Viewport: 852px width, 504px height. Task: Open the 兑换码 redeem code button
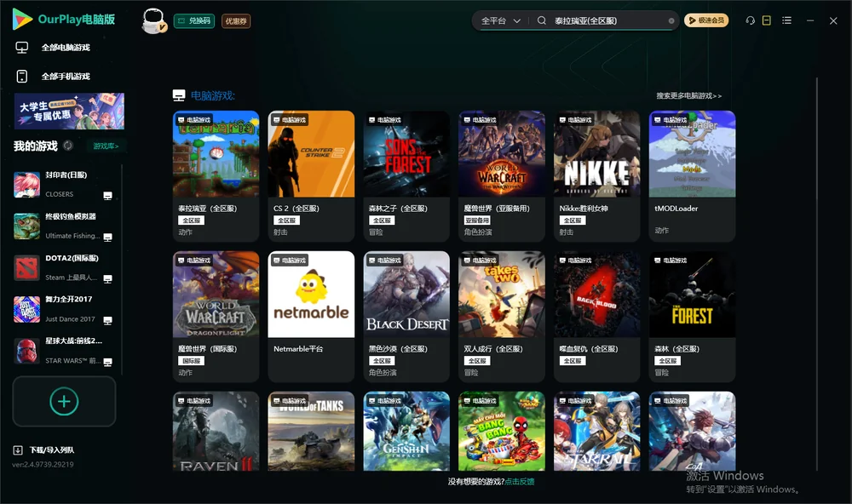pos(194,21)
